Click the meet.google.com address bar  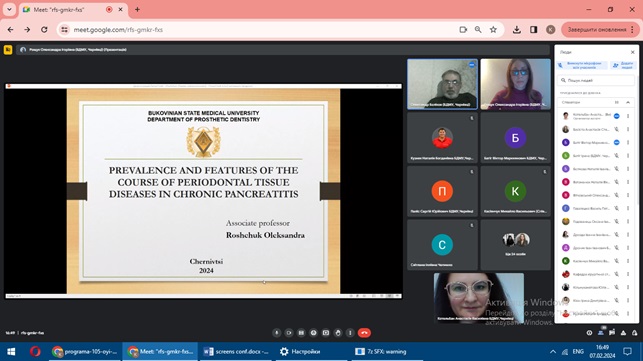[262, 30]
